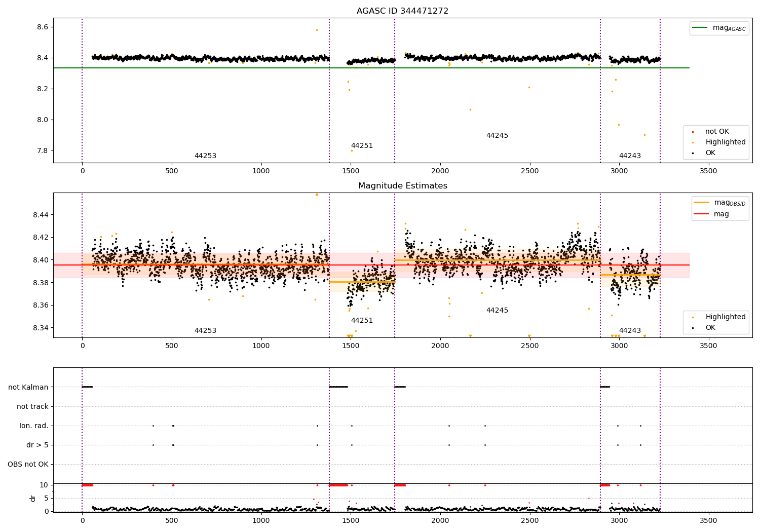
Task: Click the AGASC ID 344471272 plot title
Action: pyautogui.click(x=402, y=11)
